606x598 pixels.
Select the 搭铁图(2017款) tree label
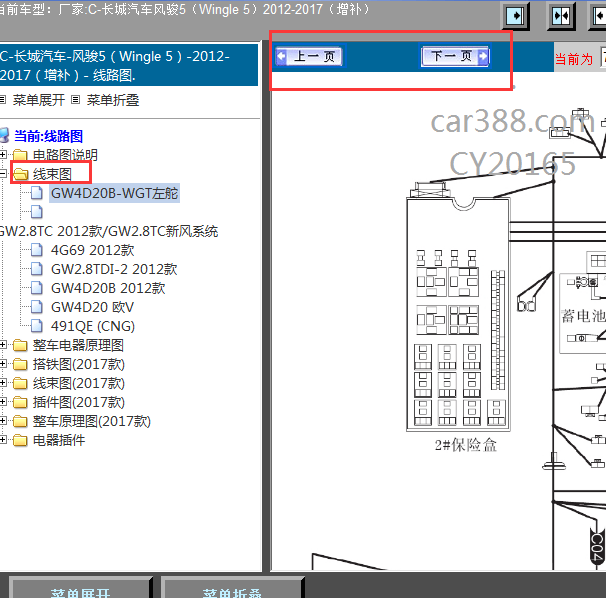click(79, 364)
